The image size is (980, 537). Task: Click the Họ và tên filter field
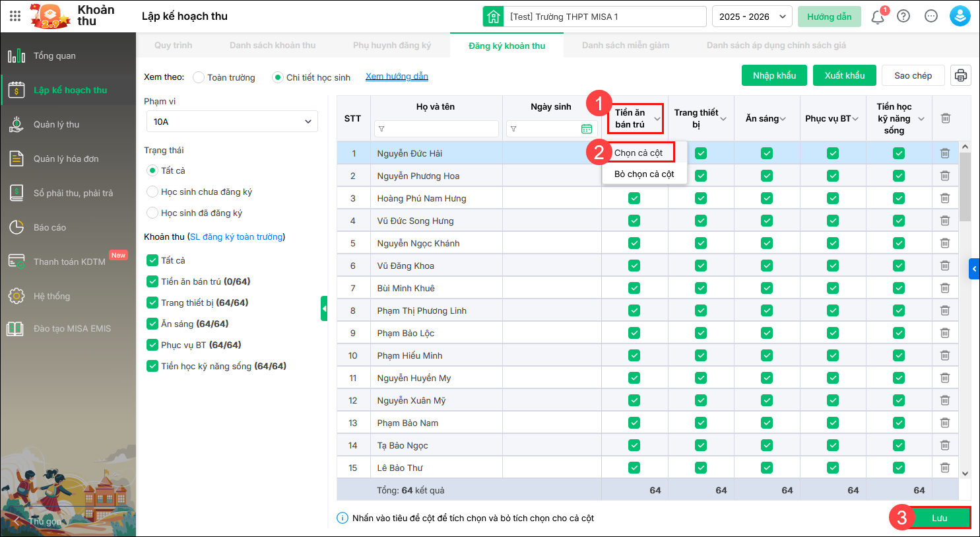point(436,129)
